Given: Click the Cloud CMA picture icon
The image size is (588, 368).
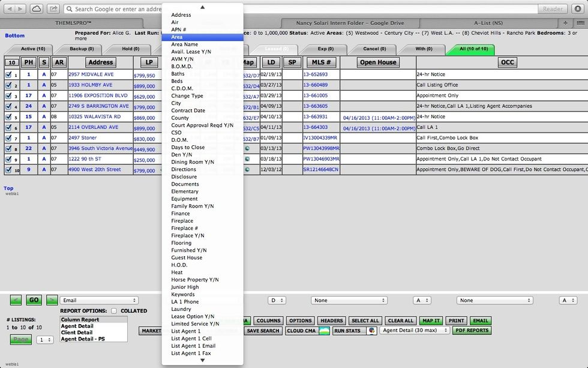Looking at the screenshot, I should coord(324,331).
